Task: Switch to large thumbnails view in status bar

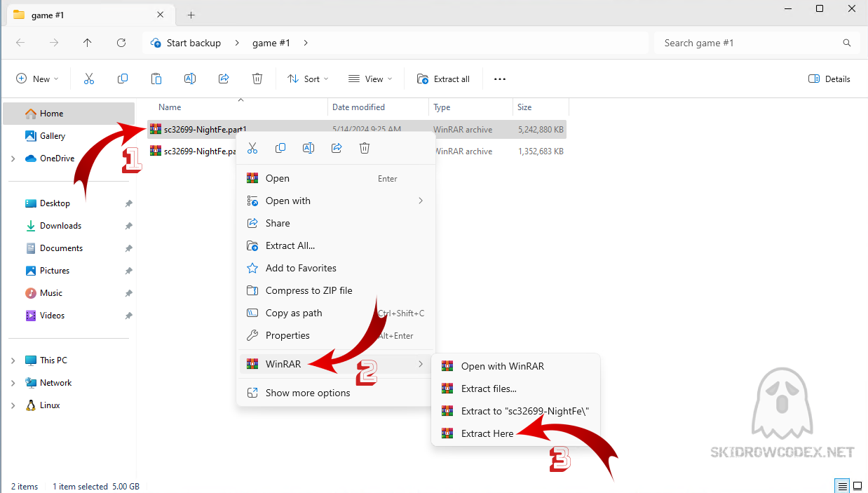Action: pos(857,486)
